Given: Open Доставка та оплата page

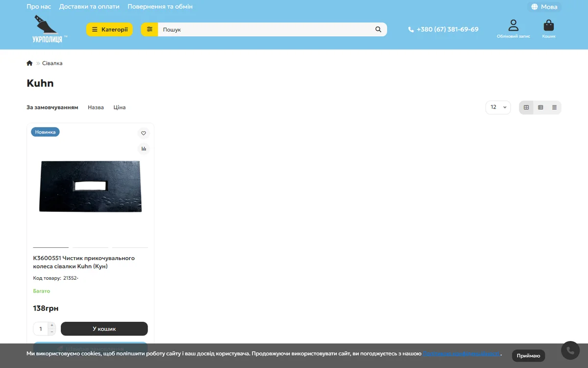Looking at the screenshot, I should (89, 7).
